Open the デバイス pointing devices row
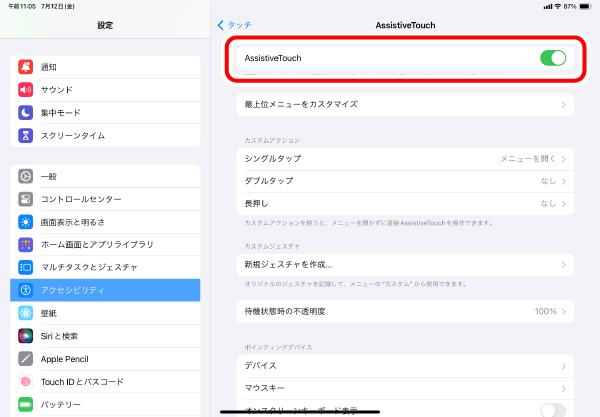600x417 pixels. point(404,365)
